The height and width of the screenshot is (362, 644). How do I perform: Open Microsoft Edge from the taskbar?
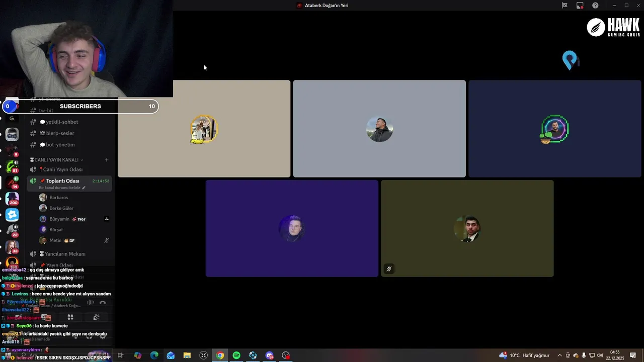click(154, 355)
